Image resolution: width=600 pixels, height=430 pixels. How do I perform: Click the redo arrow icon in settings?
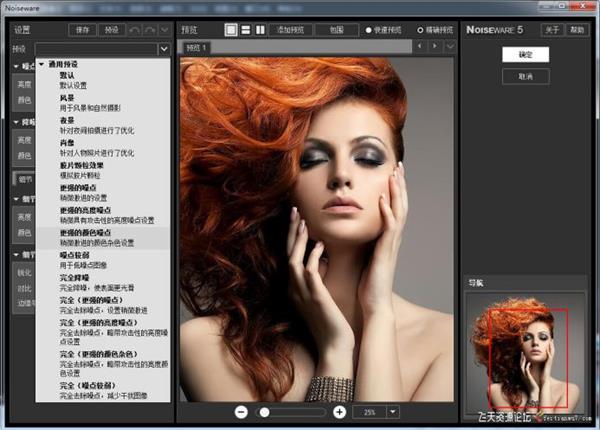152,30
